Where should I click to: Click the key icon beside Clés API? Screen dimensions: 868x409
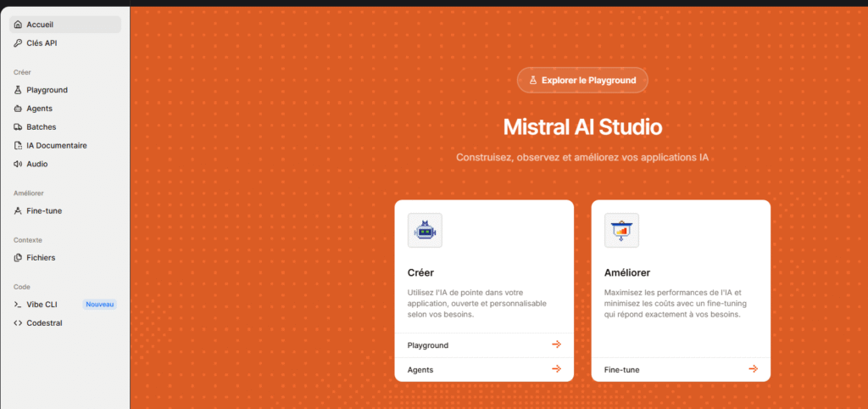click(x=18, y=43)
